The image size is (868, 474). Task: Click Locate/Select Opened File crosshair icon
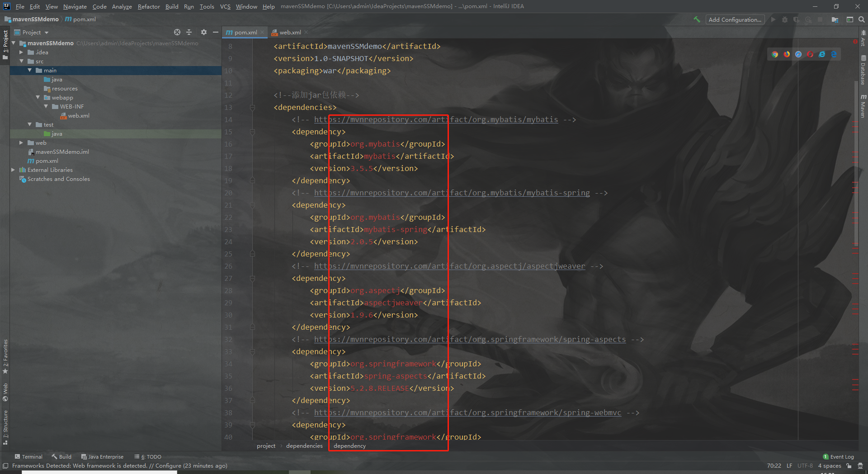[177, 32]
